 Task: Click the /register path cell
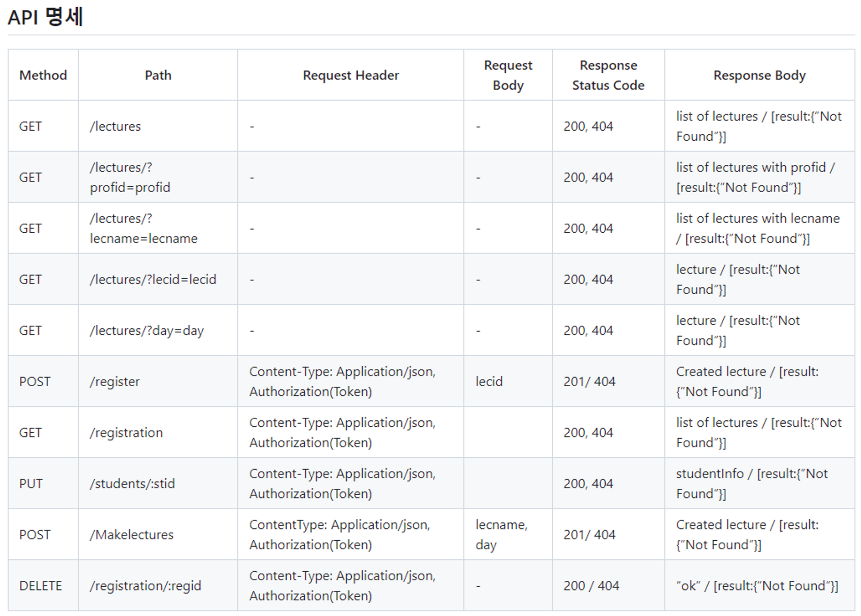point(115,382)
